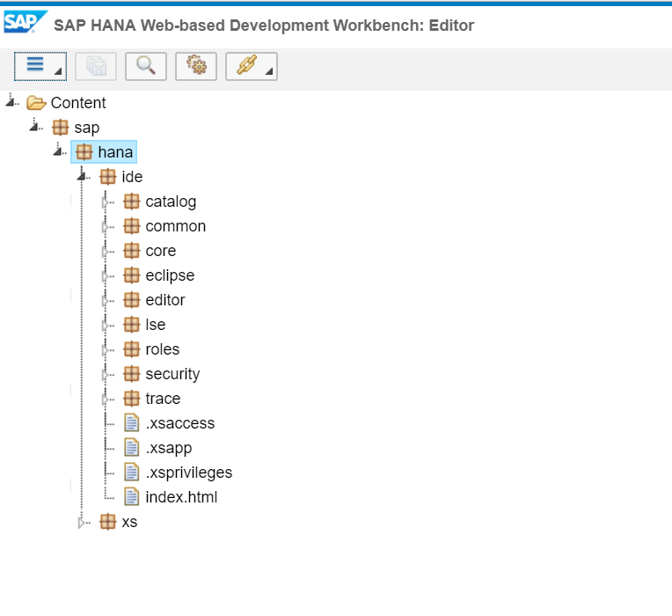Open the Search magnifier toolbar button
Viewport: 672px width, 616px height.
point(146,67)
